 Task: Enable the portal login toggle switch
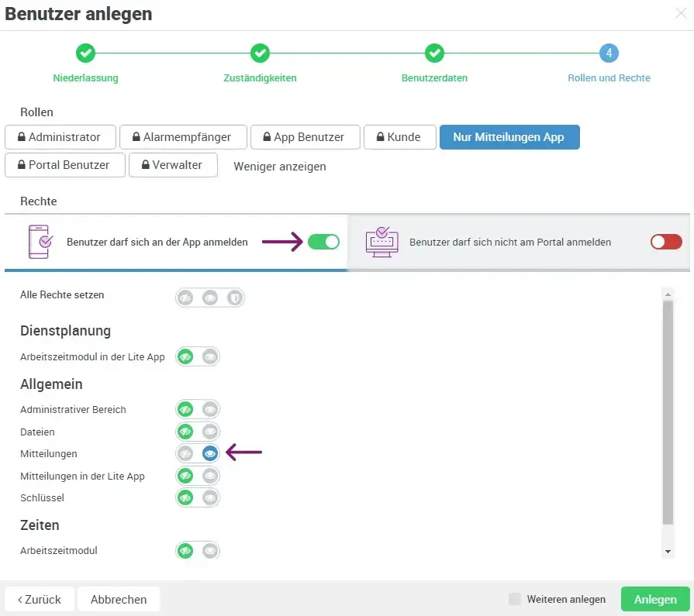[x=666, y=243]
